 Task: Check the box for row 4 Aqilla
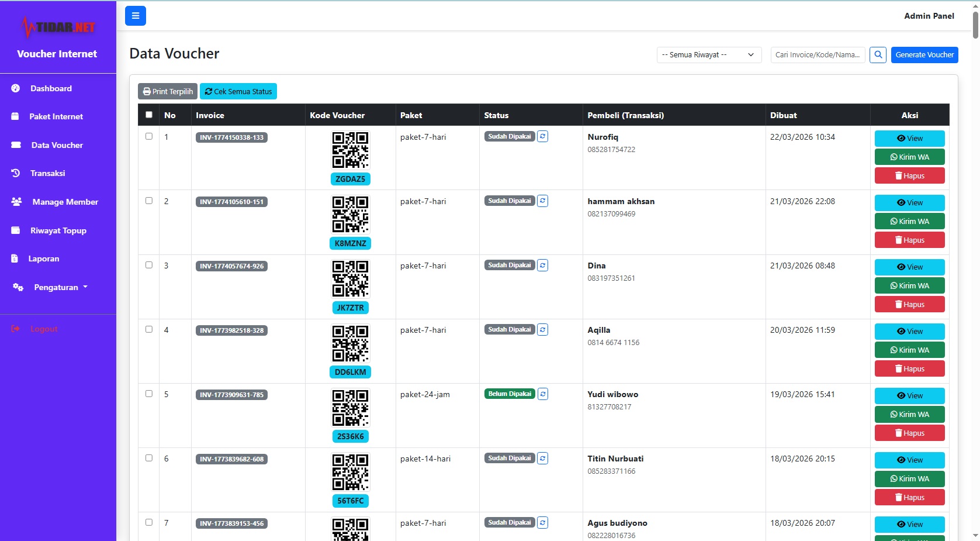pyautogui.click(x=149, y=329)
